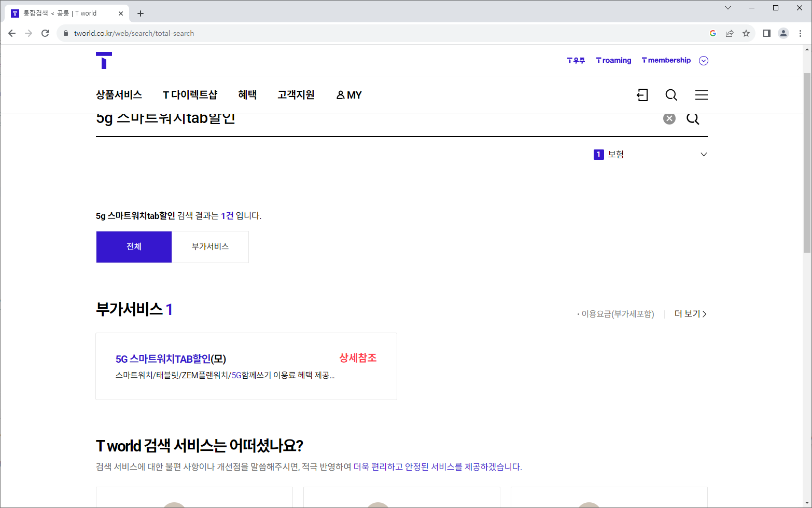Open the 5G 스마트워치TAB할인(모) result
Image resolution: width=812 pixels, height=508 pixels.
171,359
